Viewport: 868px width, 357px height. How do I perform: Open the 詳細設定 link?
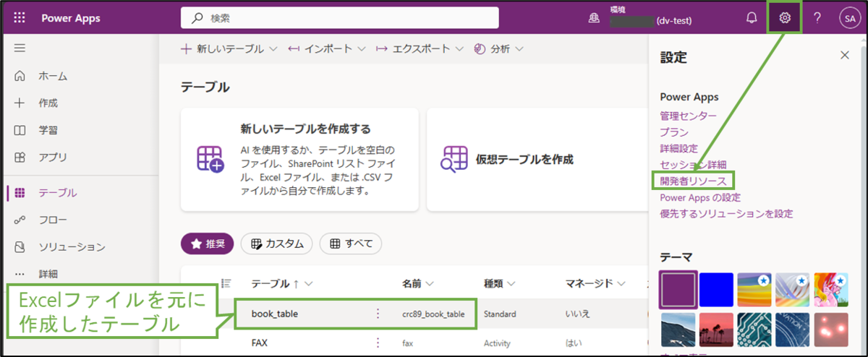coord(679,149)
